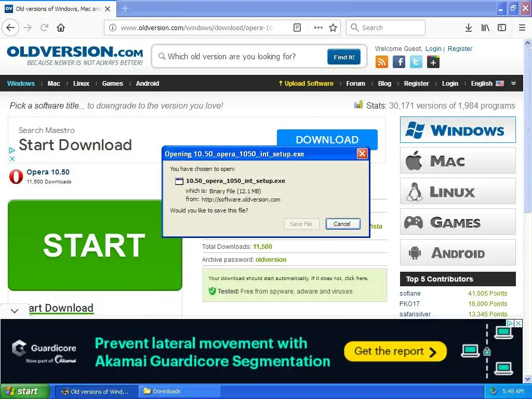Go back using the browser back arrow
Viewport: 532px width, 399px height.
[x=10, y=28]
